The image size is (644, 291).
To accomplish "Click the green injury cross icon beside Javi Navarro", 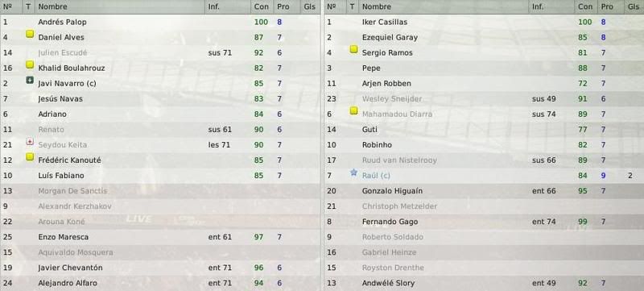I will tap(30, 81).
